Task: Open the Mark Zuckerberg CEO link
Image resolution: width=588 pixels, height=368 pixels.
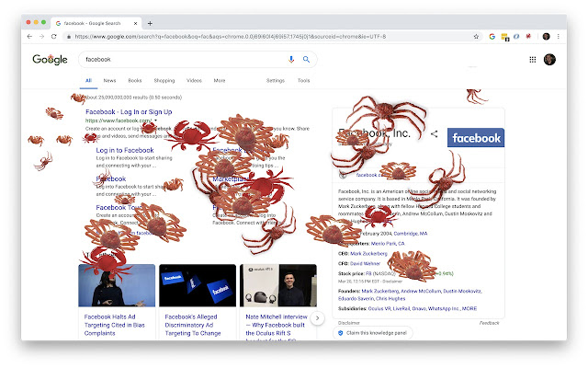Action: point(368,254)
